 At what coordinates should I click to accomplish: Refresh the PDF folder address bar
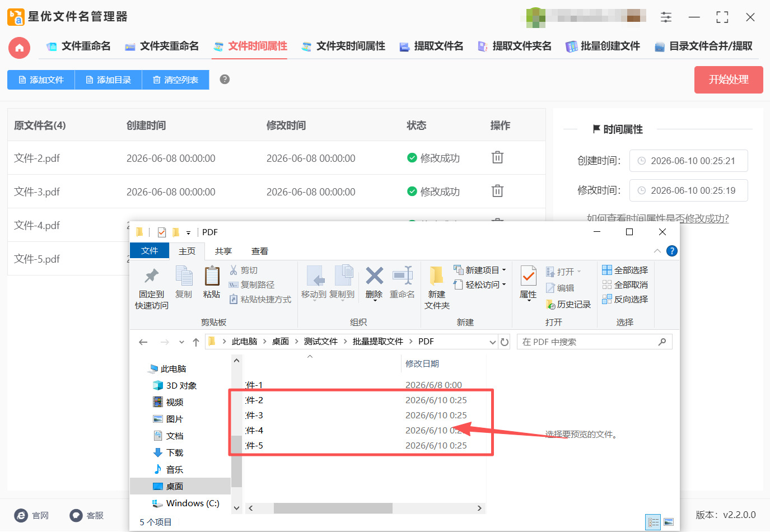tap(505, 342)
